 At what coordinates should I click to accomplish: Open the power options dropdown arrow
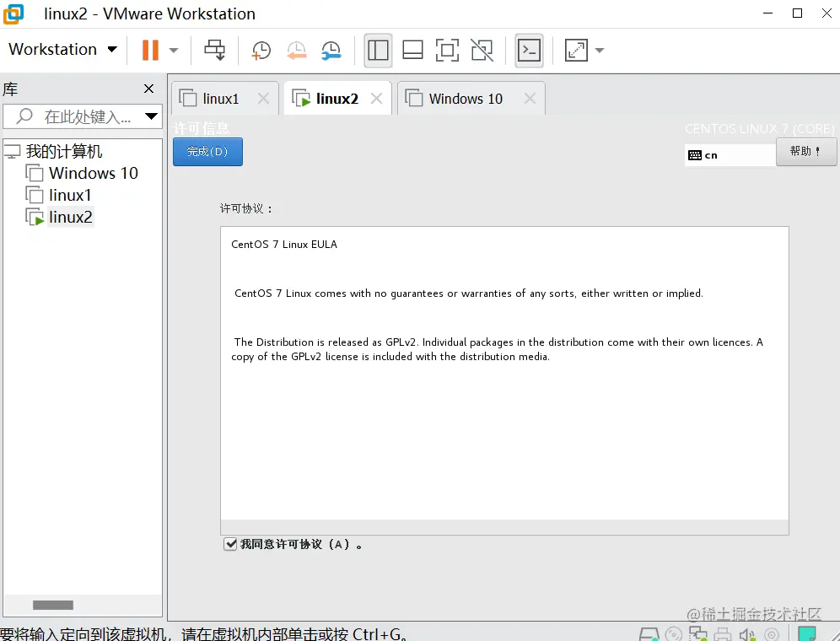point(174,51)
